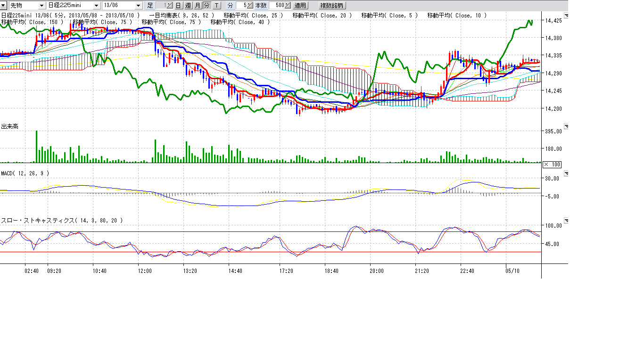Click the 一目均衡表 (9, 26, 52) indicator label
The image size is (644, 362).
[x=181, y=16]
